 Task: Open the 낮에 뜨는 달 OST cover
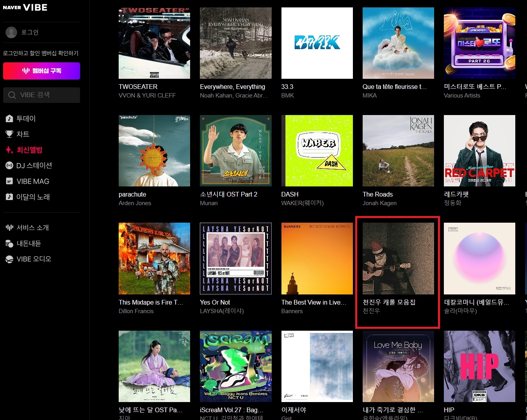pos(154,366)
